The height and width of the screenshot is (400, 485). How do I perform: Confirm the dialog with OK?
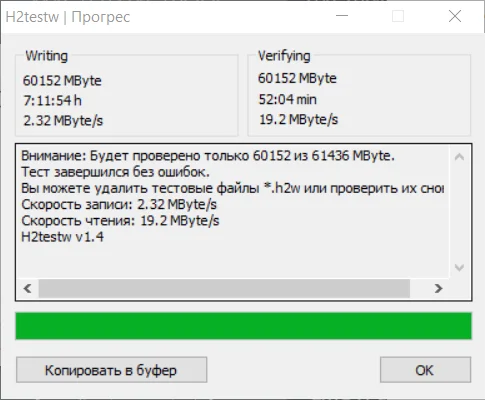click(425, 370)
